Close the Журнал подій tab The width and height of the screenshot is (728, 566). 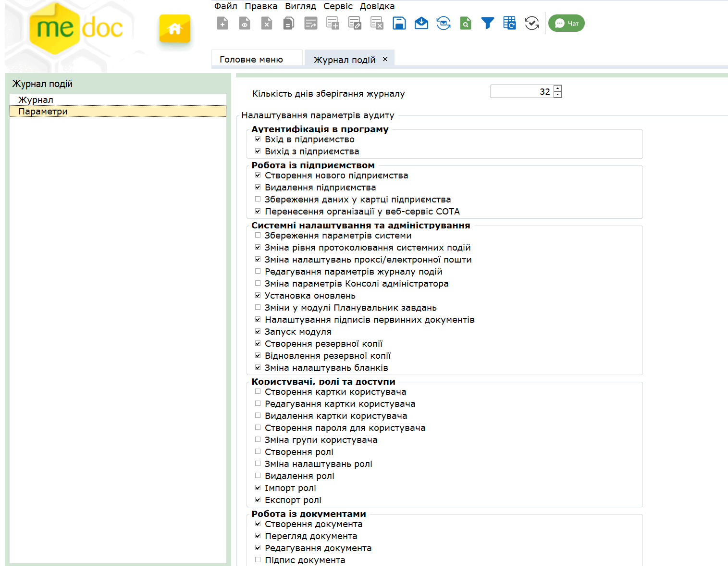[385, 59]
